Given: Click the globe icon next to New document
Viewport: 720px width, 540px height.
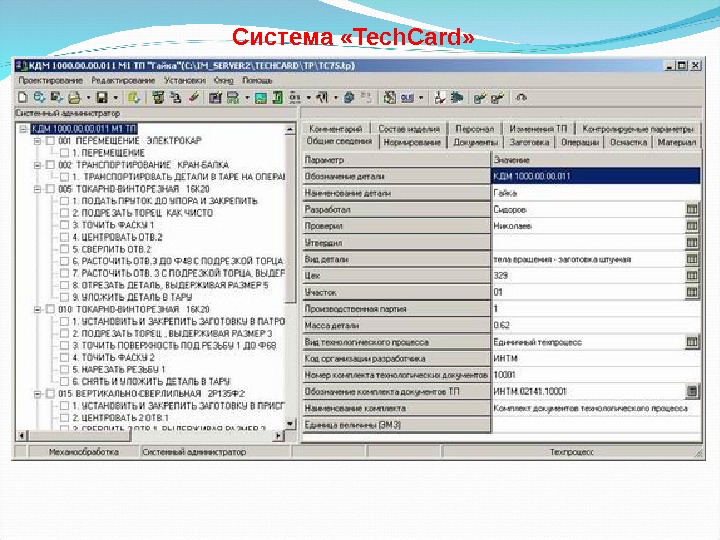Looking at the screenshot, I should click(x=39, y=97).
